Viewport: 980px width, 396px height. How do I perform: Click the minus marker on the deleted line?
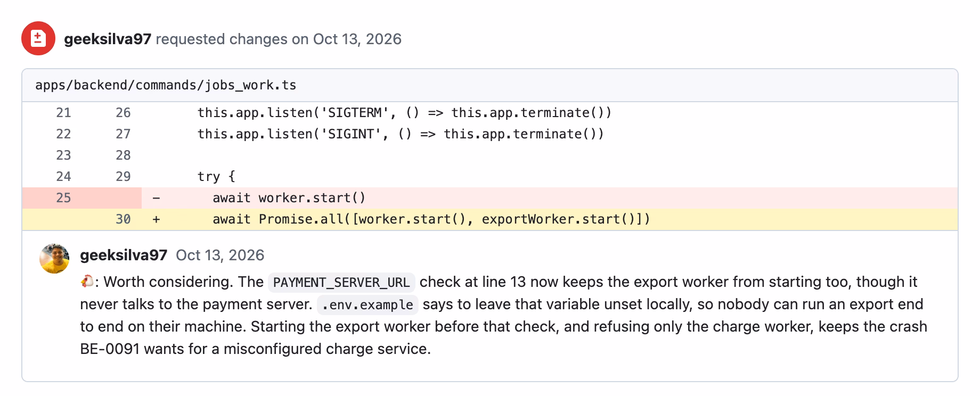tap(156, 198)
